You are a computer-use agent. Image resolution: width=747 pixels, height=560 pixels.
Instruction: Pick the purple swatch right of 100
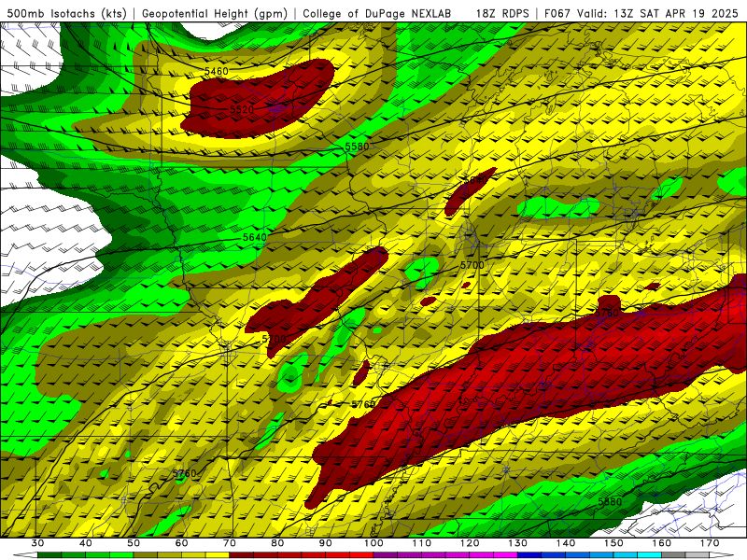(386, 555)
